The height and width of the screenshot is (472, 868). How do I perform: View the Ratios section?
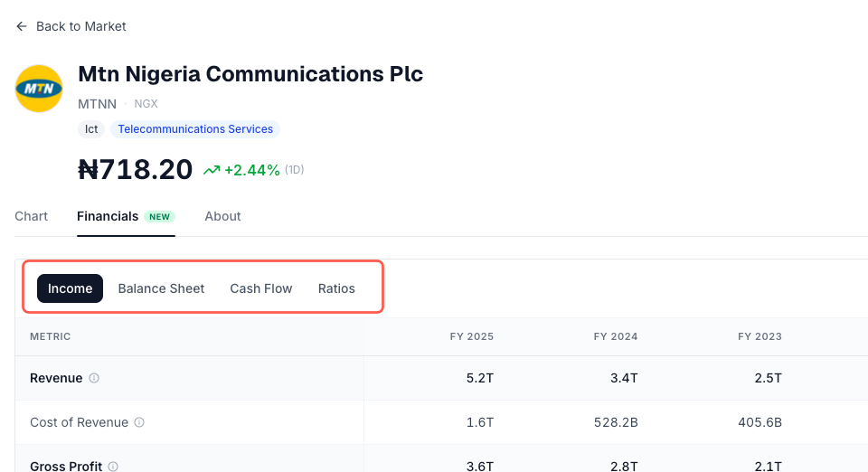click(336, 288)
